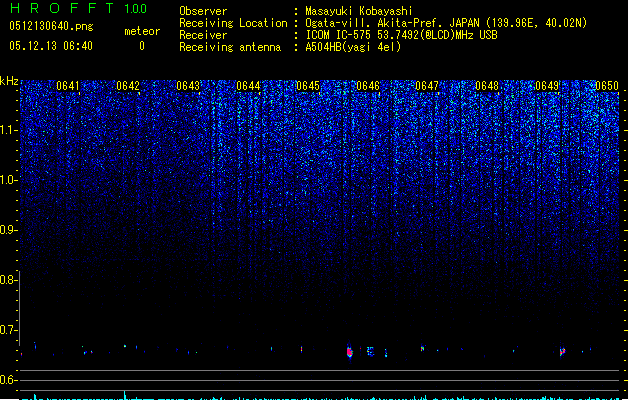Image resolution: width=629 pixels, height=400 pixels.
Task: Click the 'meteor' count label
Action: (x=142, y=31)
